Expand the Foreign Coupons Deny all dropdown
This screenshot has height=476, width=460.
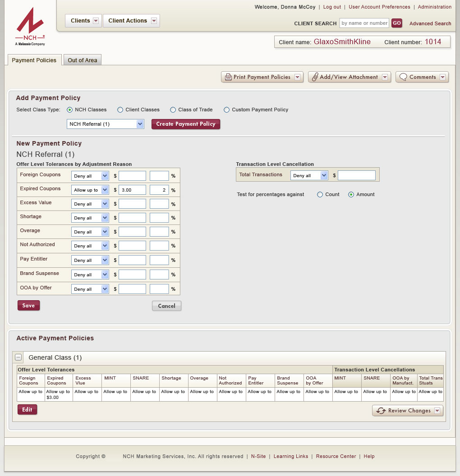pyautogui.click(x=105, y=176)
